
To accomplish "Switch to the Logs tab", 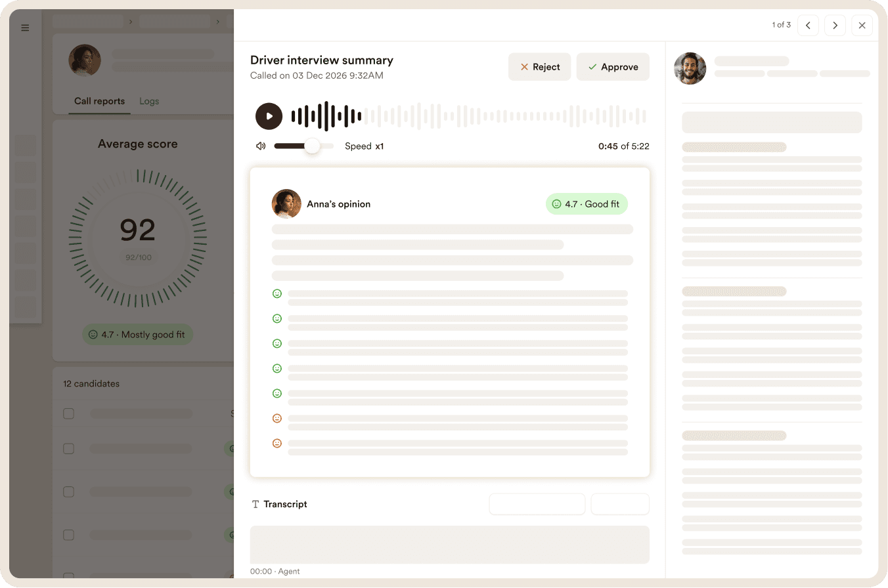I will tap(149, 101).
